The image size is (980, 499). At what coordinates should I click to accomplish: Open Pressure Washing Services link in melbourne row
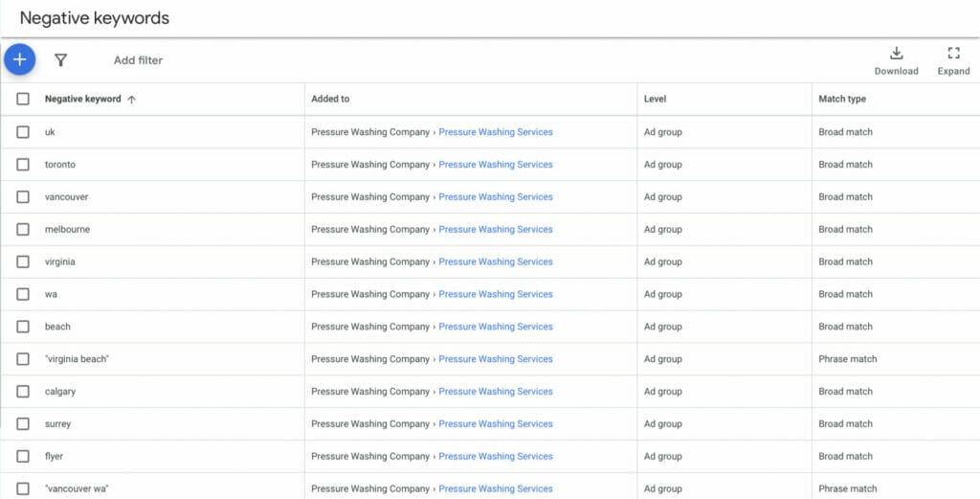point(496,230)
